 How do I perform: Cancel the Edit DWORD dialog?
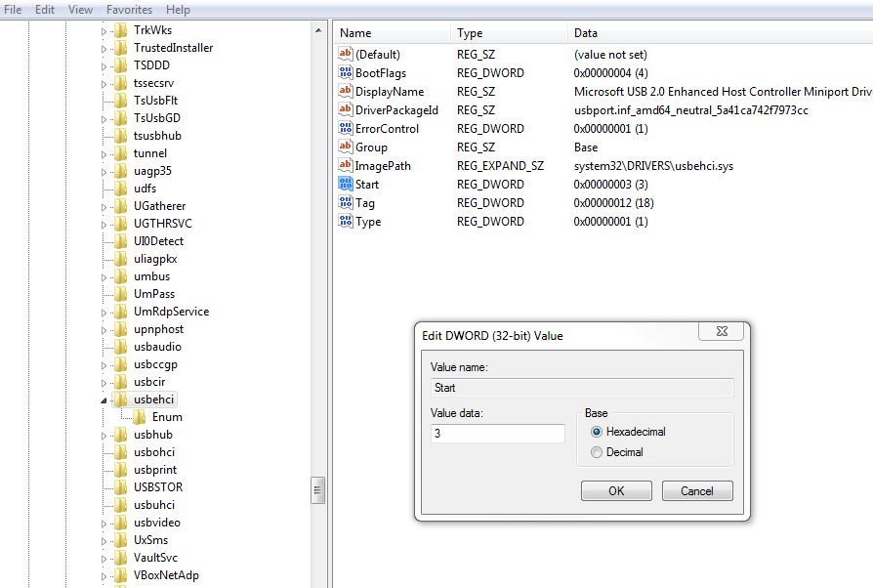click(696, 491)
